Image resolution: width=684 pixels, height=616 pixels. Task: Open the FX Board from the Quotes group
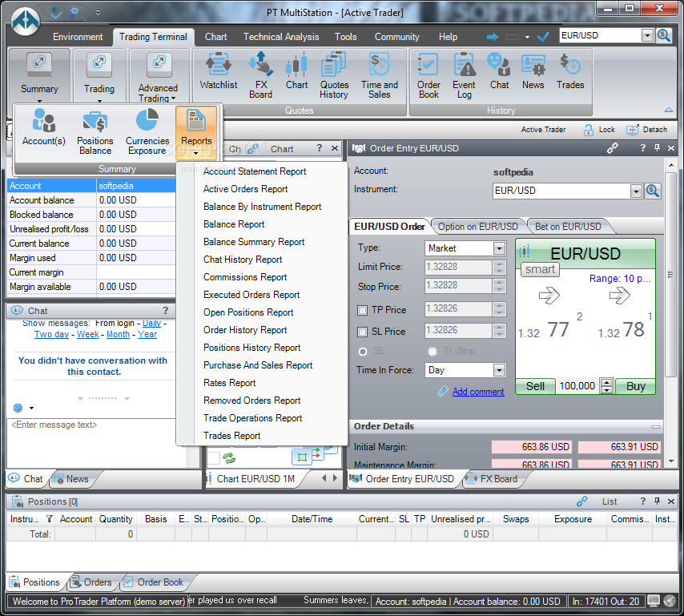(261, 75)
